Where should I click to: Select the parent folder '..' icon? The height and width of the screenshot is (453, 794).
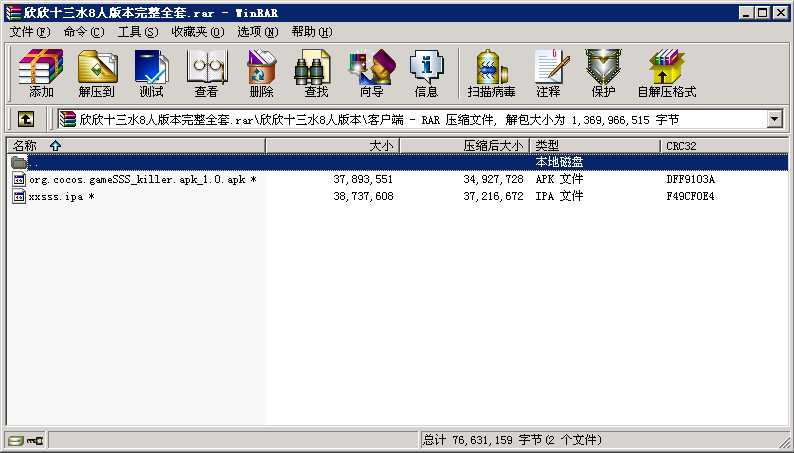pyautogui.click(x=19, y=162)
